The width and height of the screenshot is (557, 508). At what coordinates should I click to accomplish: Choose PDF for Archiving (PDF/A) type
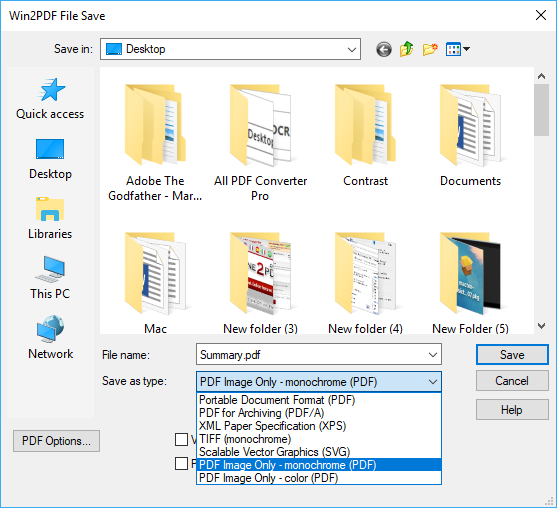[x=319, y=413]
